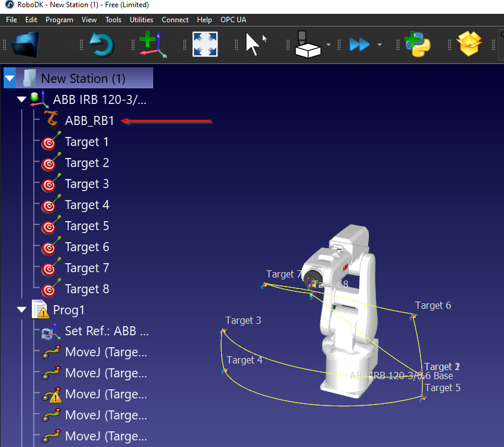Select the Set Ref. instruction
The width and height of the screenshot is (504, 447).
pyautogui.click(x=106, y=331)
